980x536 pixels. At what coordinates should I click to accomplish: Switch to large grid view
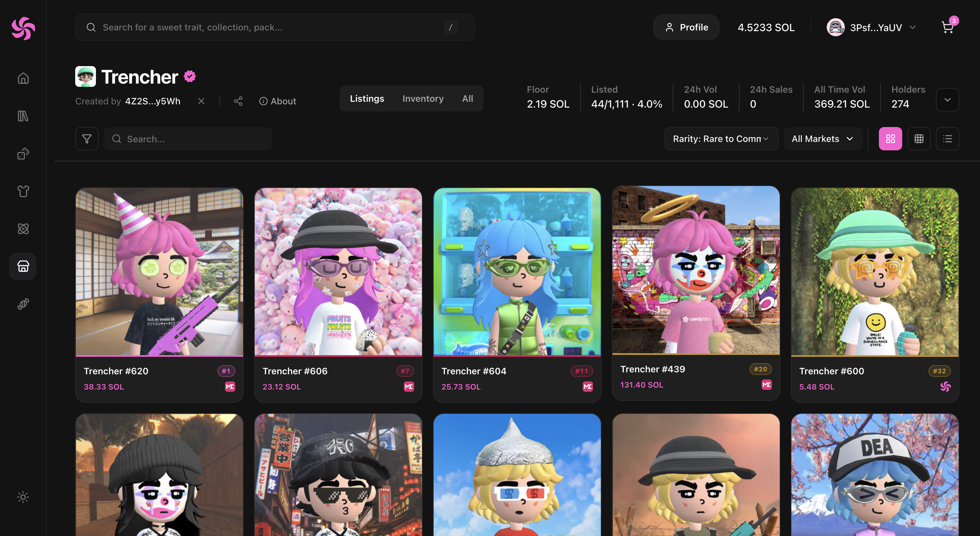click(x=890, y=139)
